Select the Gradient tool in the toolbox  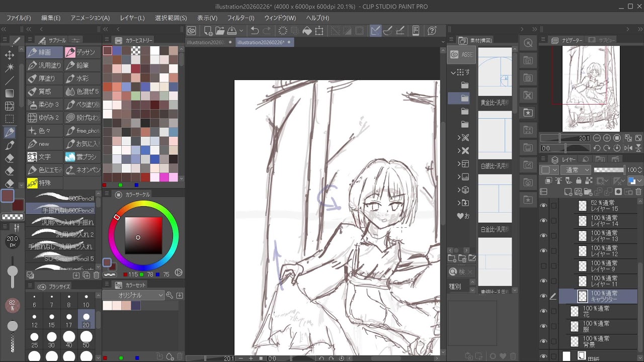point(9,94)
